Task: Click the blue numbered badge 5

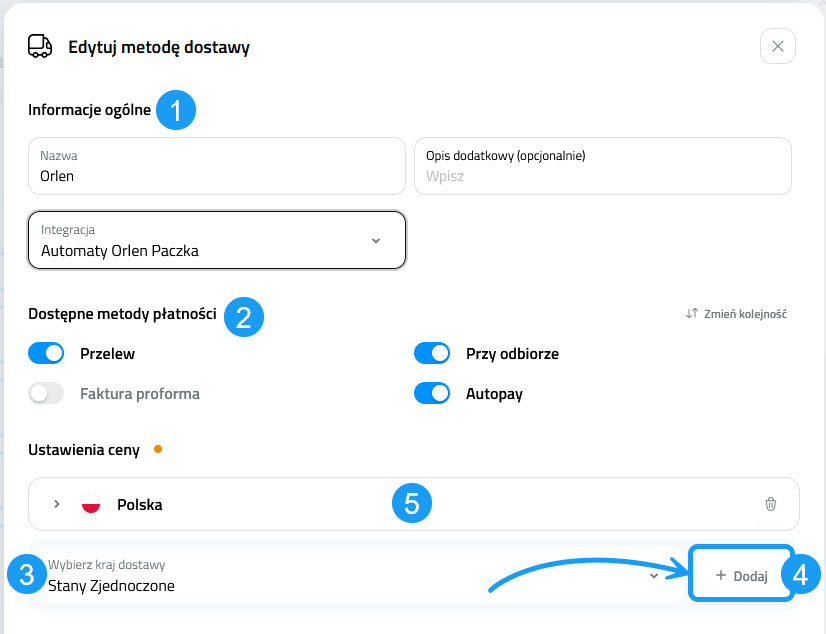Action: [411, 504]
